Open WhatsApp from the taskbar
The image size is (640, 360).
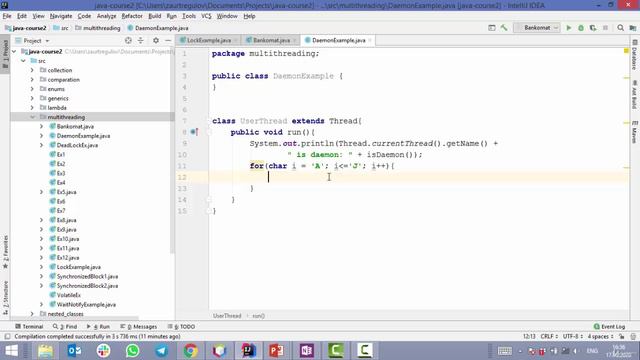(x=132, y=351)
